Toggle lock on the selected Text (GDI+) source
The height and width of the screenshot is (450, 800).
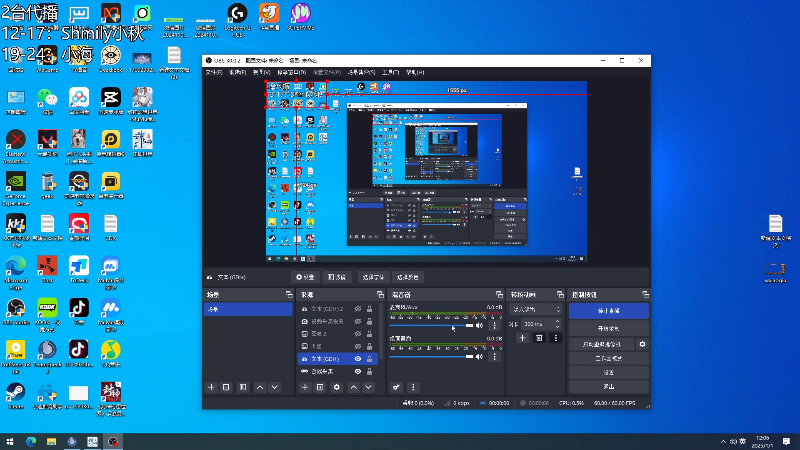point(369,359)
